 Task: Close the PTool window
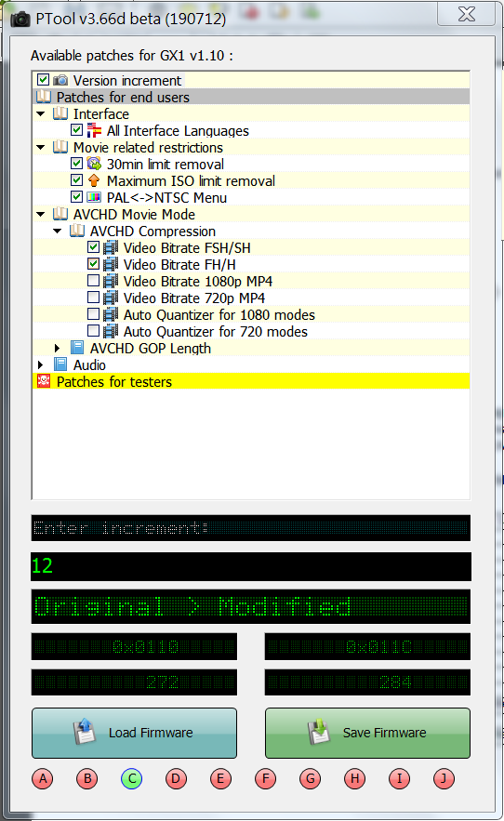pos(466,14)
